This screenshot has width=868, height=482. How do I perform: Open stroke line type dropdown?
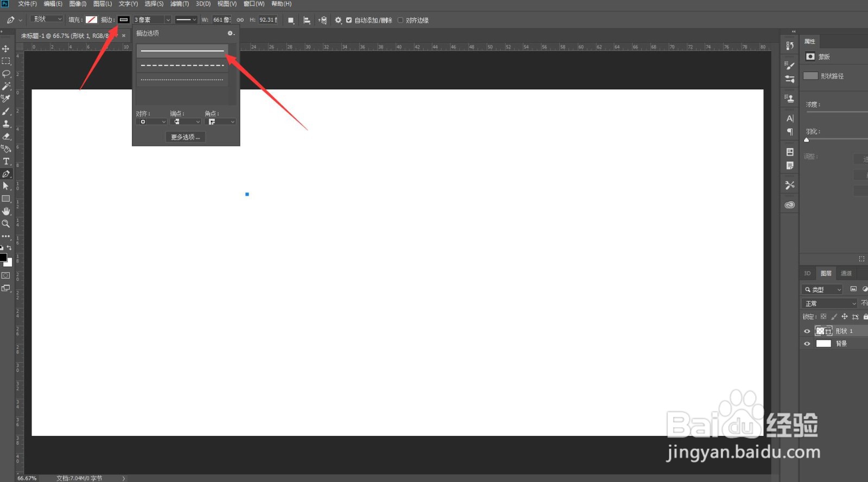[186, 20]
